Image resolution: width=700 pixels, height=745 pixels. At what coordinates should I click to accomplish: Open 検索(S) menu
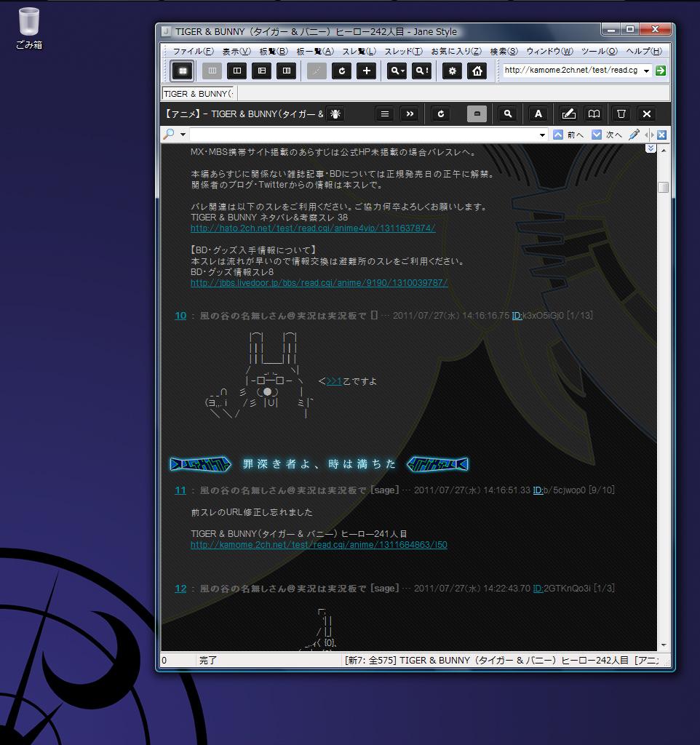(x=504, y=52)
